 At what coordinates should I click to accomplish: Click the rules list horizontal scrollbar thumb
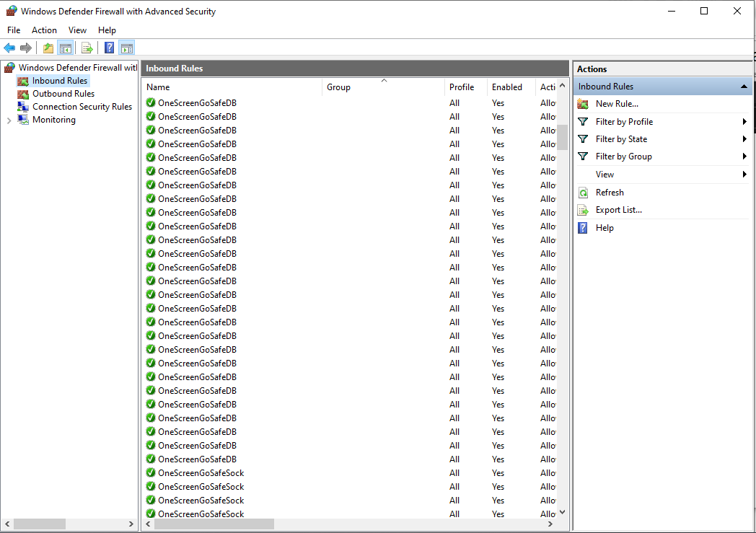tap(214, 524)
